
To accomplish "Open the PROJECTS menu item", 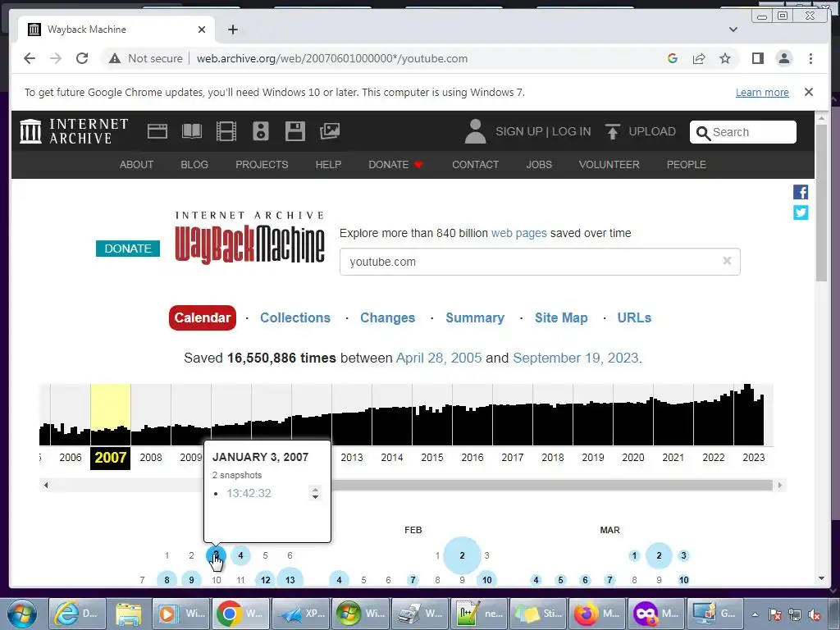I will 262,164.
